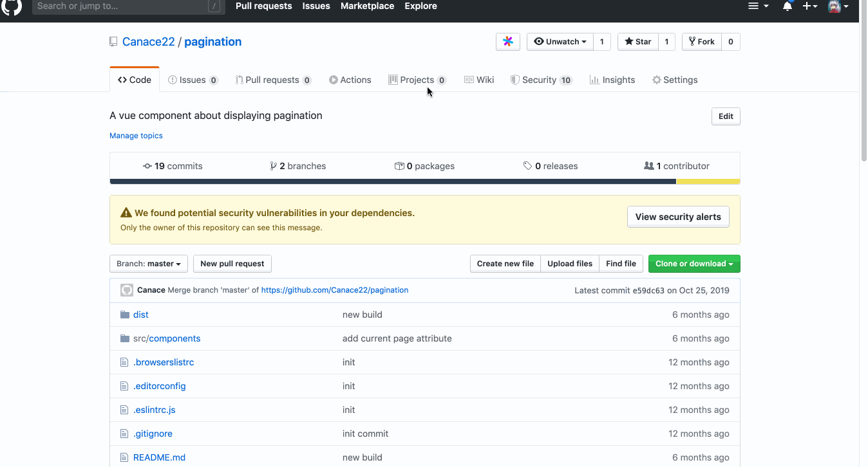Star the pagination repository
The width and height of the screenshot is (868, 467).
(x=638, y=42)
